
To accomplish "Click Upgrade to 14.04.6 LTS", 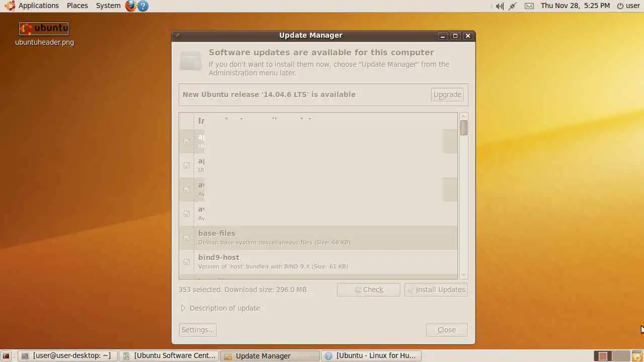I will coord(447,95).
